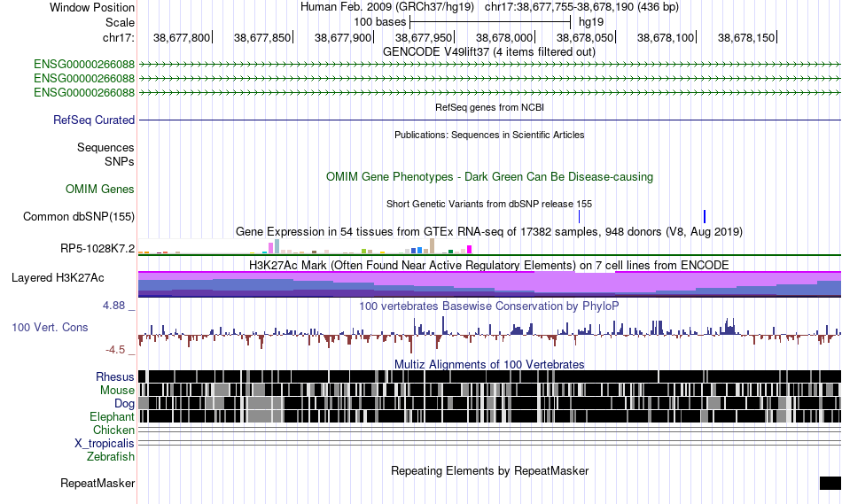Open the GENCODE V49lift37 track title
Viewport: 842px width, 504px height.
click(489, 52)
